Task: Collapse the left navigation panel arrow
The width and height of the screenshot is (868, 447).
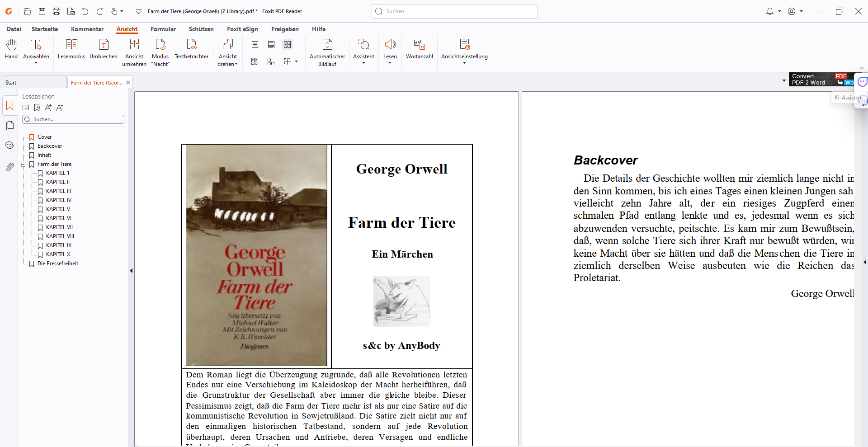Action: [x=131, y=271]
